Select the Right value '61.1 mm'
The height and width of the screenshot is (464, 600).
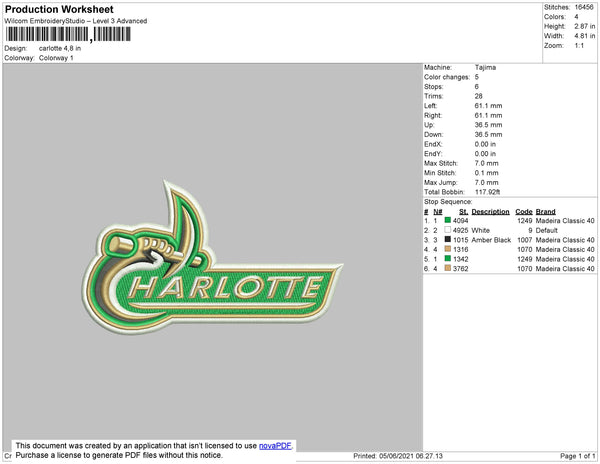point(488,115)
